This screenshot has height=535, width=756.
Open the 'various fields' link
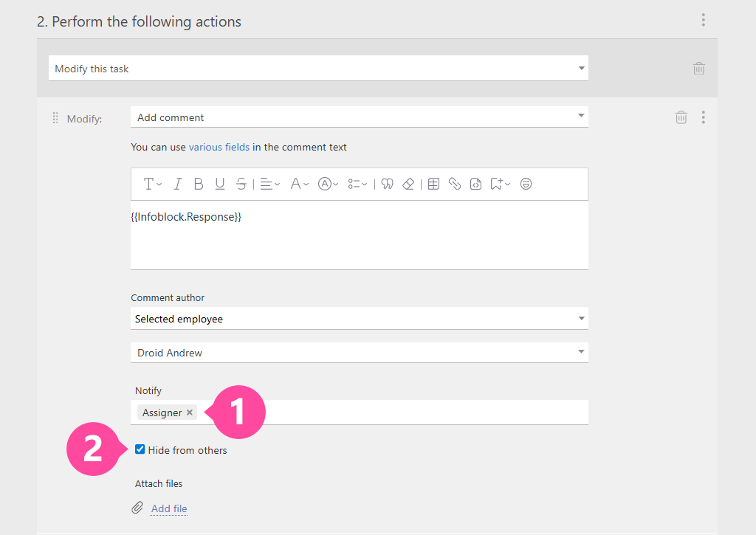(219, 147)
